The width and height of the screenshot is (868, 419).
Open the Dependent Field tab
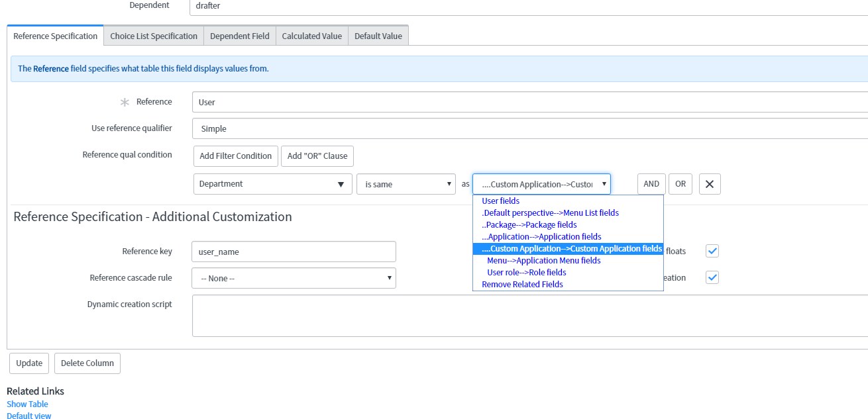[240, 36]
